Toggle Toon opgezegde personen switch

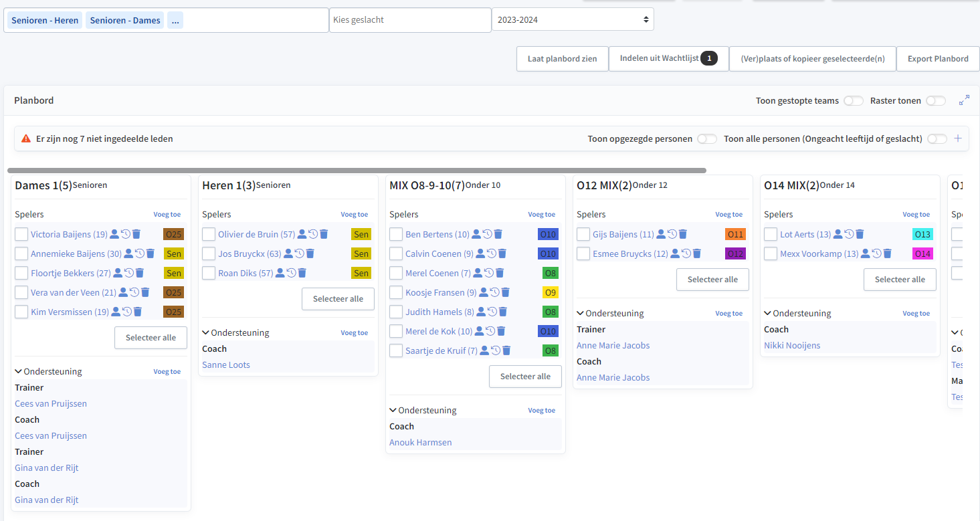tap(707, 139)
